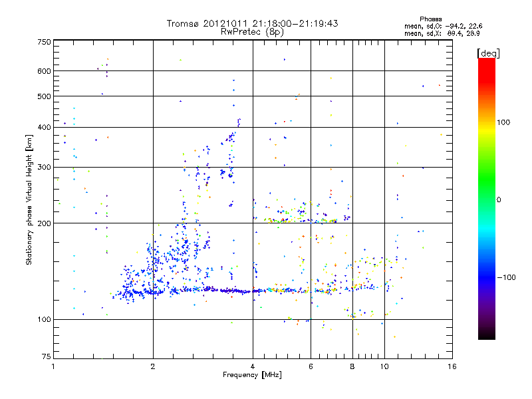Click the x-axis label 'Frequency [MHz]'
532x399 pixels.
pyautogui.click(x=252, y=375)
